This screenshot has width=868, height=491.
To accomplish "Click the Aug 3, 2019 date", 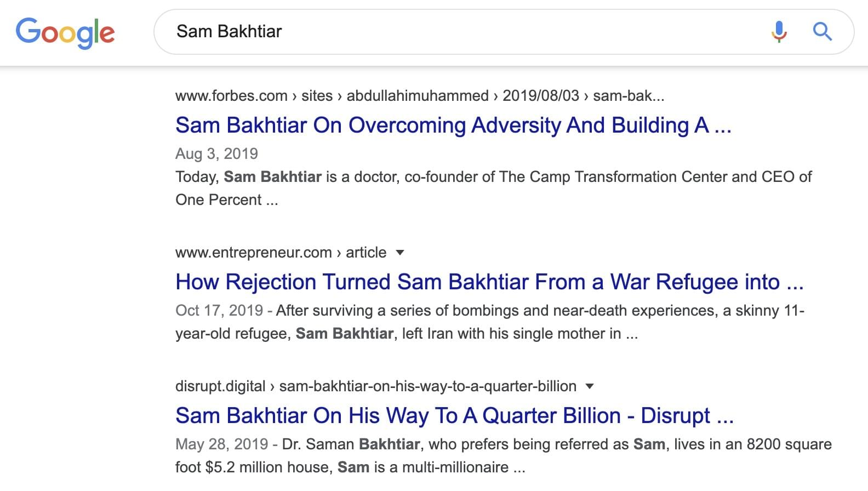I will tap(216, 154).
